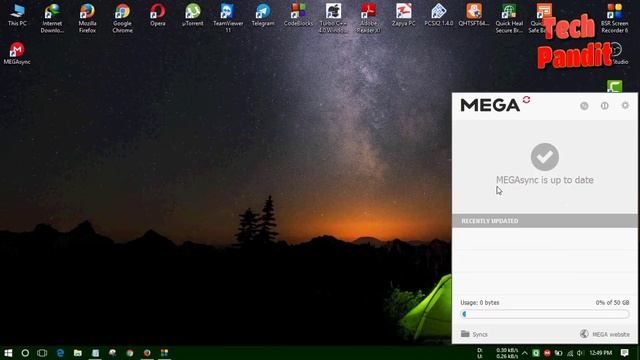The height and width of the screenshot is (360, 640).
Task: Select the Telegram desktop shortcut
Action: pyautogui.click(x=263, y=15)
